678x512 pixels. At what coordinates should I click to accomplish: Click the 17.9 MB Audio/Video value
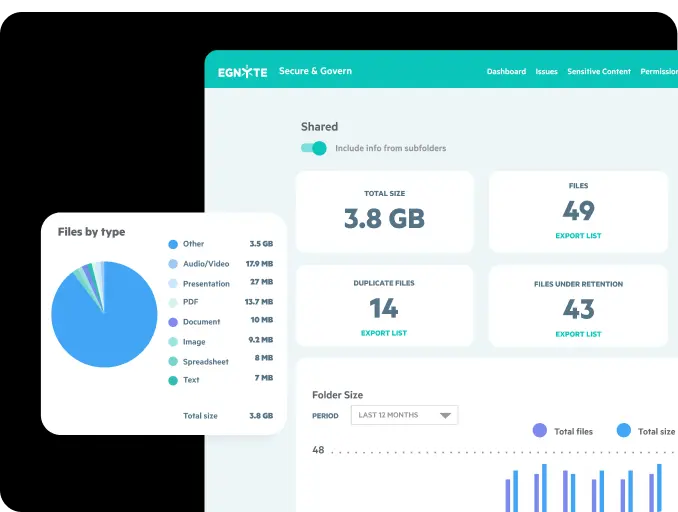(259, 264)
